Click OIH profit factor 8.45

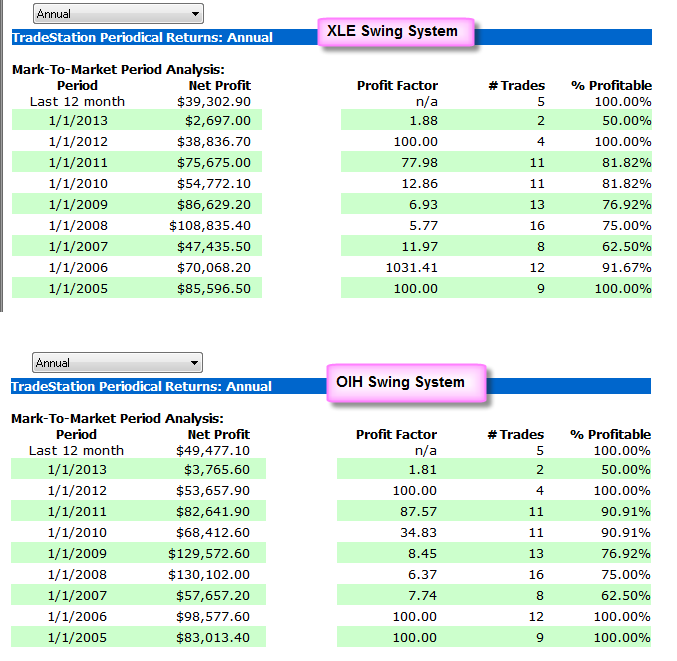pyautogui.click(x=423, y=554)
